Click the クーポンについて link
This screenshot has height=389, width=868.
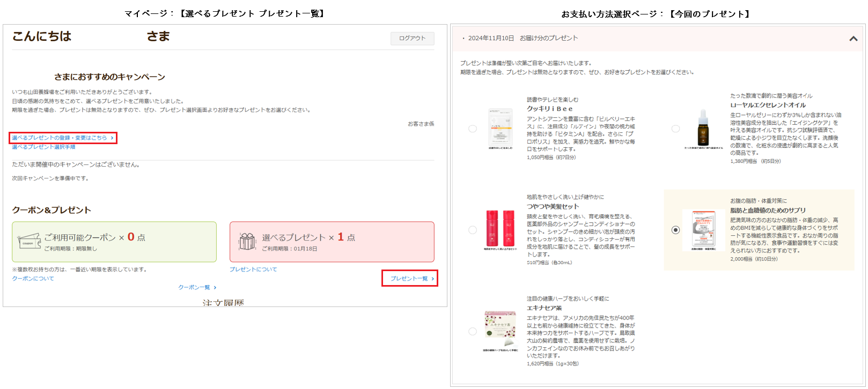(x=33, y=279)
